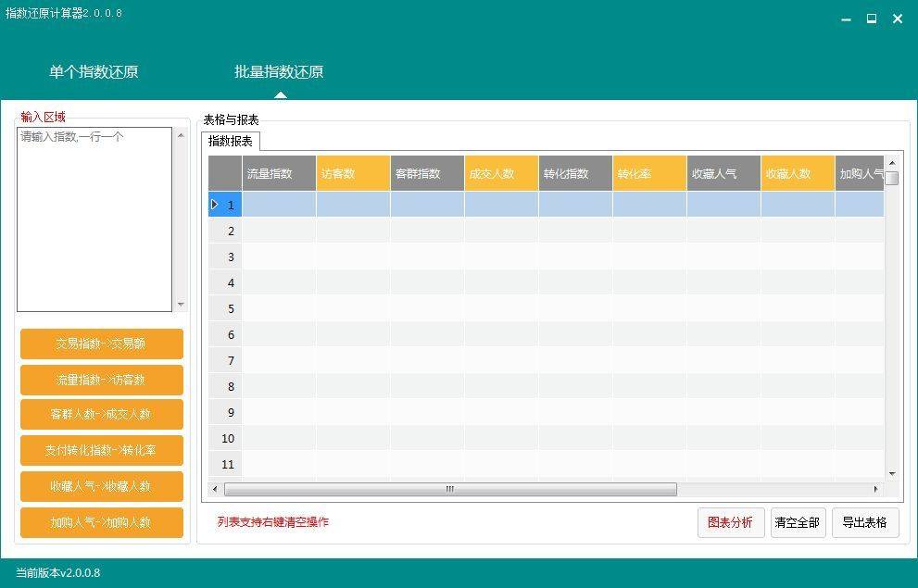Click the 转化率 column header

(648, 173)
